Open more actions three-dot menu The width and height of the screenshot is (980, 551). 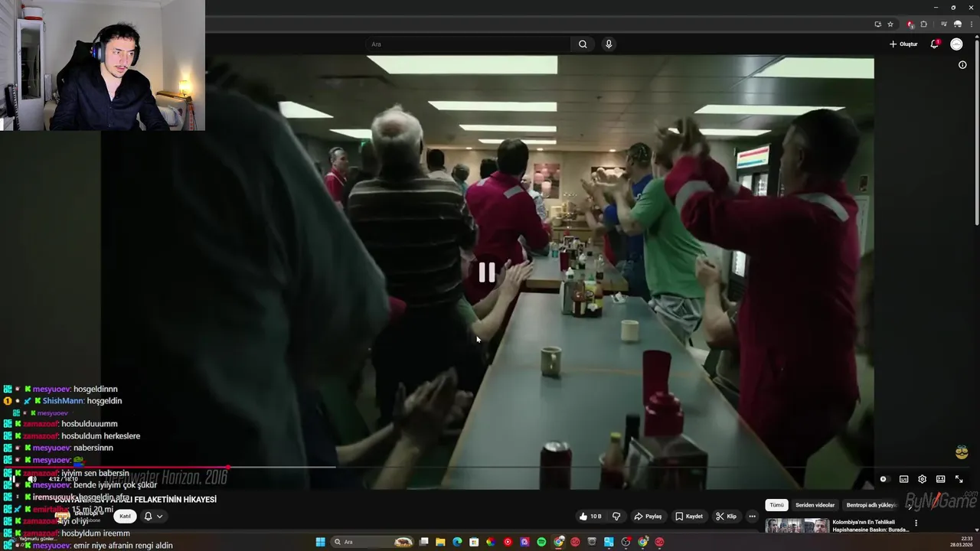pyautogui.click(x=752, y=517)
